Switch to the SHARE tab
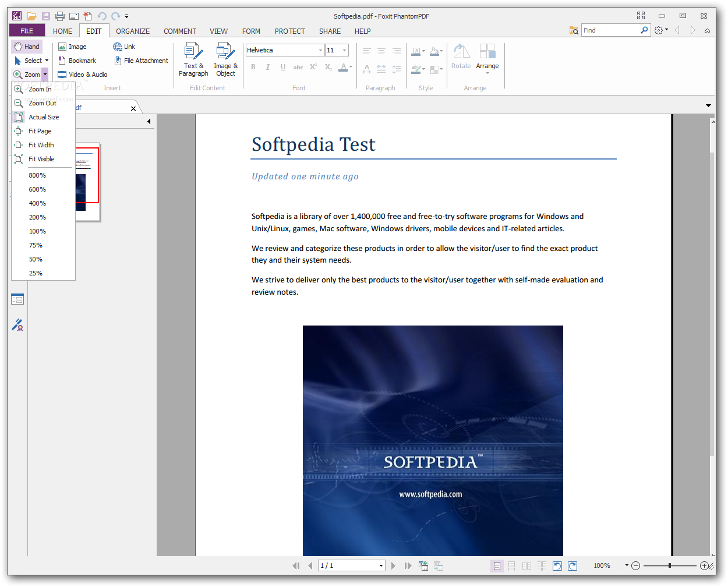Image resolution: width=728 pixels, height=587 pixels. pos(330,31)
